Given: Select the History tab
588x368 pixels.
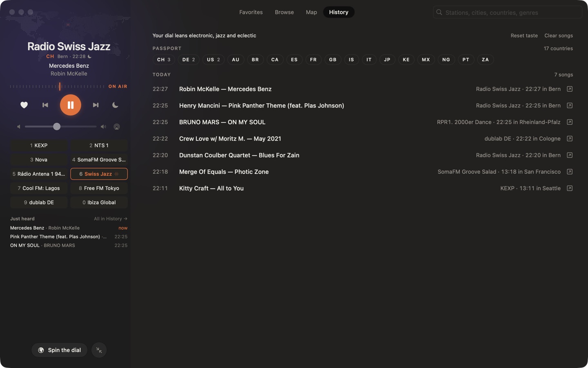Looking at the screenshot, I should pyautogui.click(x=339, y=12).
